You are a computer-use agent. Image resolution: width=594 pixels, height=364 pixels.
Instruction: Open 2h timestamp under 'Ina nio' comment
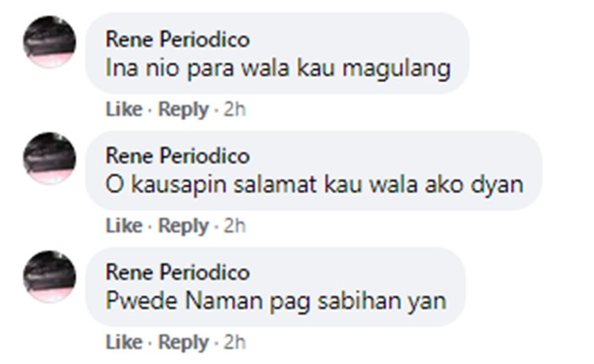pyautogui.click(x=234, y=109)
